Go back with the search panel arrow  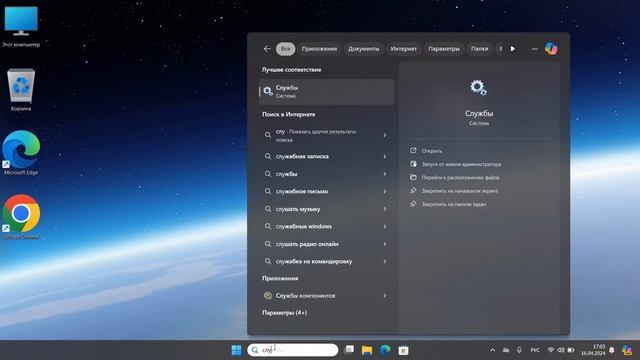tap(267, 49)
